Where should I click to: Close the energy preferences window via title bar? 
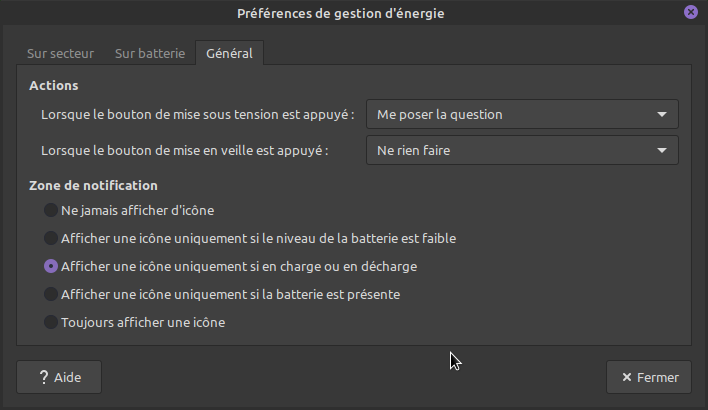pos(690,12)
